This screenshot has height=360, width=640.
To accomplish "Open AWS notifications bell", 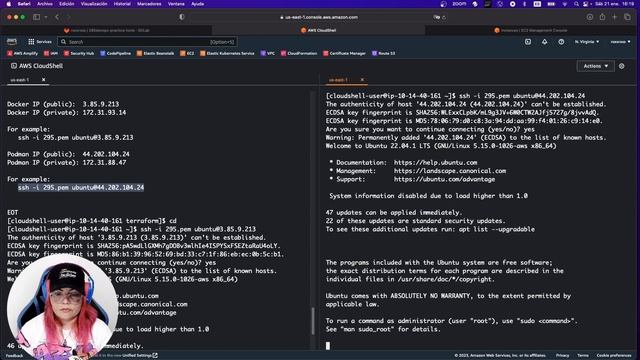I will click(544, 42).
